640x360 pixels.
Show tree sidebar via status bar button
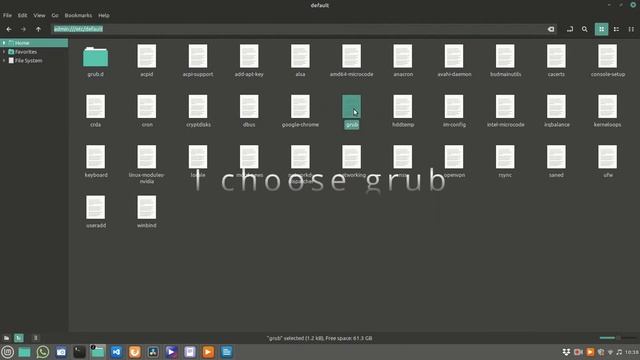pyautogui.click(x=19, y=338)
